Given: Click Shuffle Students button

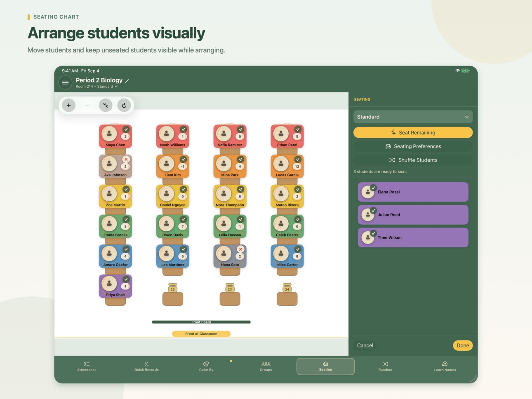Looking at the screenshot, I should pyautogui.click(x=413, y=160).
